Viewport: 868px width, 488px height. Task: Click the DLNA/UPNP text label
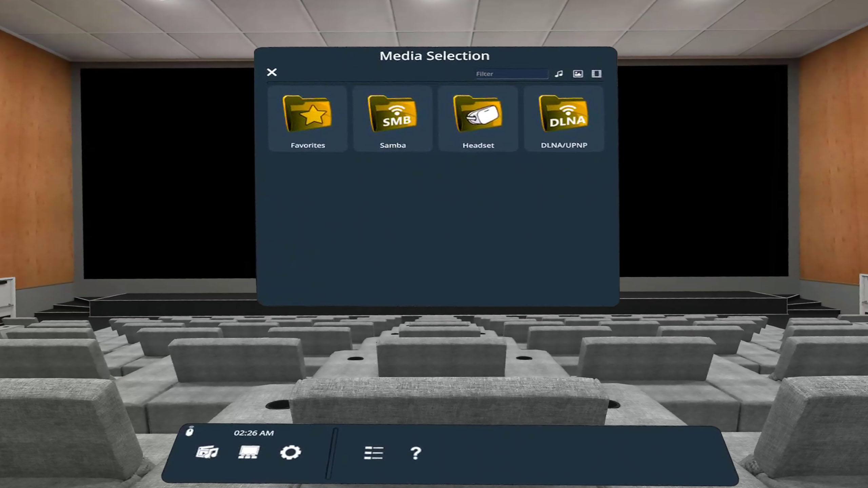tap(564, 145)
